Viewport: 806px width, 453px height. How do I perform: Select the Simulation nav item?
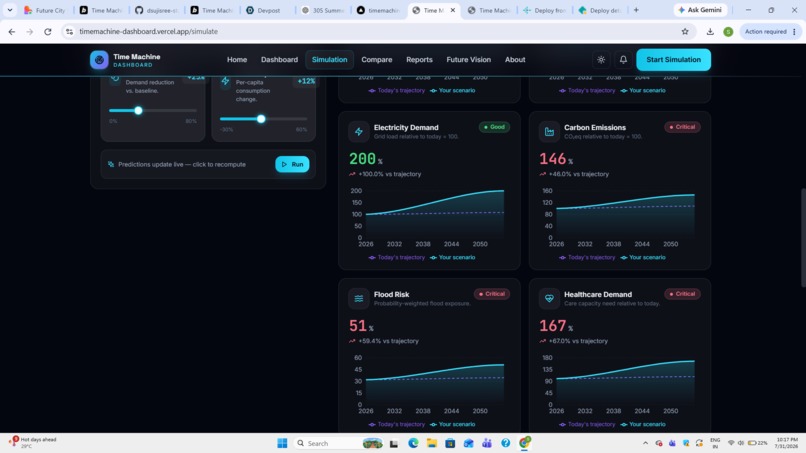(x=329, y=60)
